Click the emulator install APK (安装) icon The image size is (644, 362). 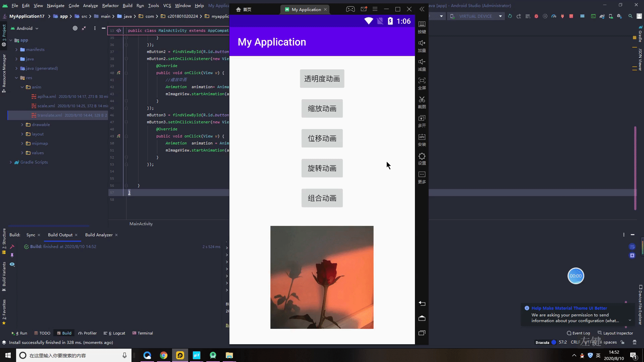click(x=422, y=137)
